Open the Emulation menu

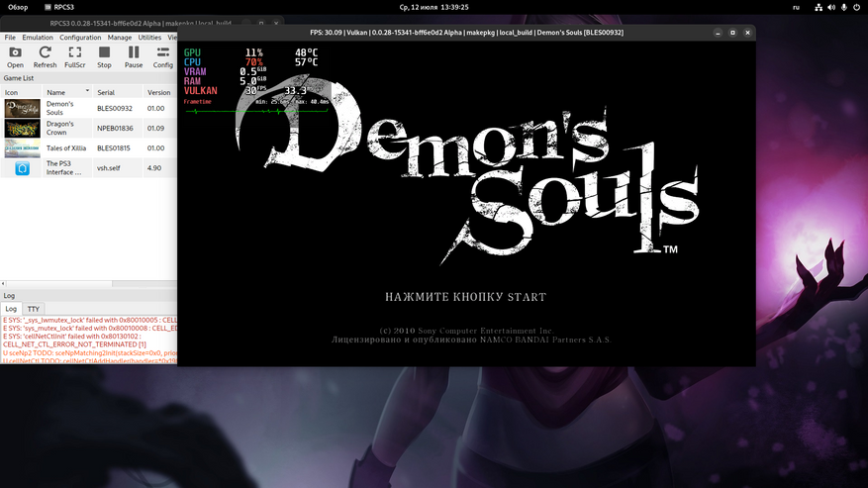(38, 38)
